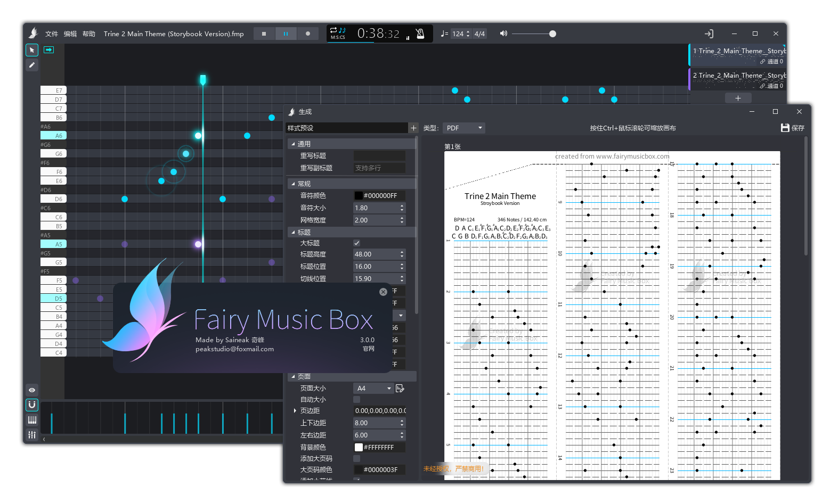
Task: Open the 页面大小 A4 dropdown
Action: (373, 389)
